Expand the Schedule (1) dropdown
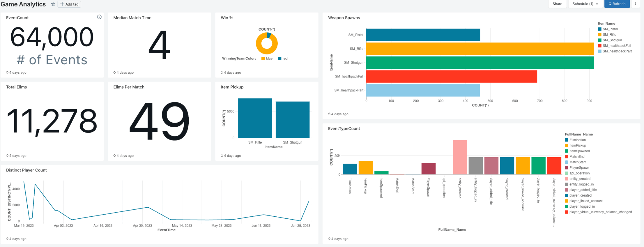Viewport: 644px width, 247px height. [x=585, y=4]
